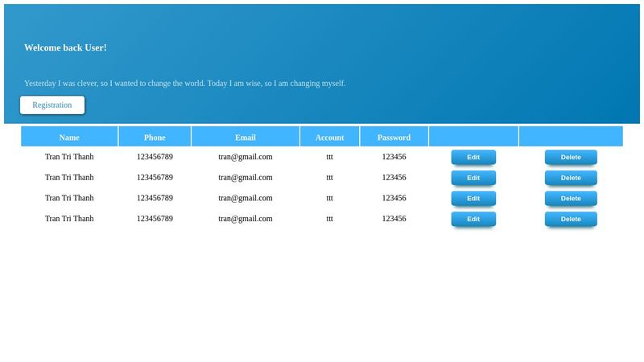Select the Password column header
This screenshot has width=644, height=362.
(394, 137)
